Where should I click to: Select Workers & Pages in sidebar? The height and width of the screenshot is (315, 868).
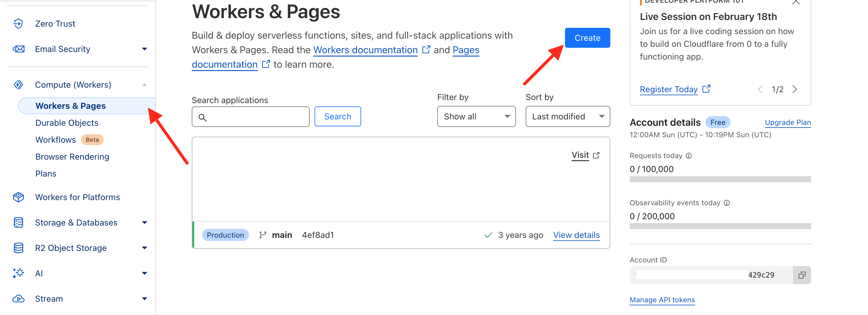87,106
